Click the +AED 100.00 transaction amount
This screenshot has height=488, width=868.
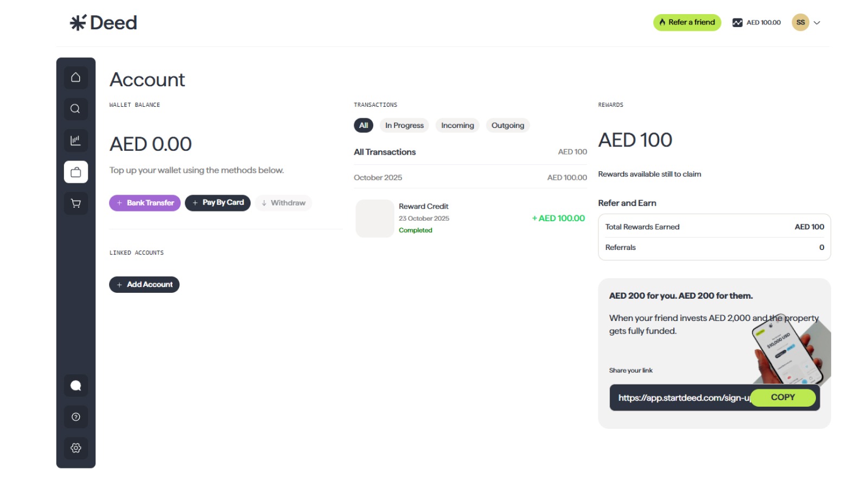tap(558, 218)
